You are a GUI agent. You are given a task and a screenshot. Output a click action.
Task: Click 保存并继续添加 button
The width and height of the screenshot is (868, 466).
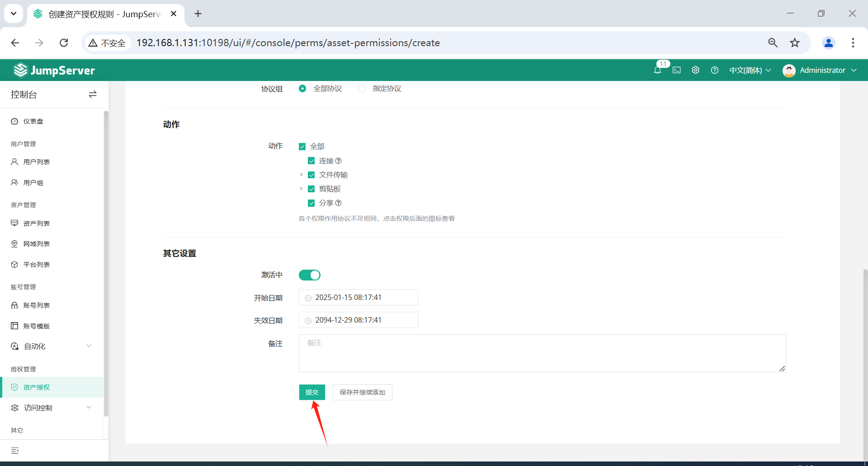coord(363,392)
